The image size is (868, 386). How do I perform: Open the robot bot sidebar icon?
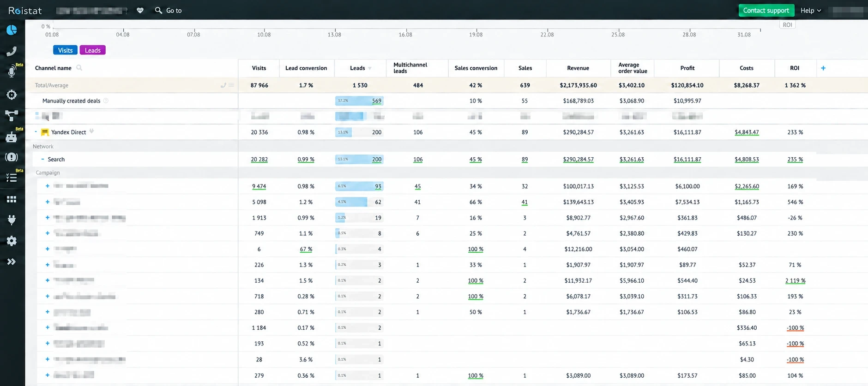[12, 137]
